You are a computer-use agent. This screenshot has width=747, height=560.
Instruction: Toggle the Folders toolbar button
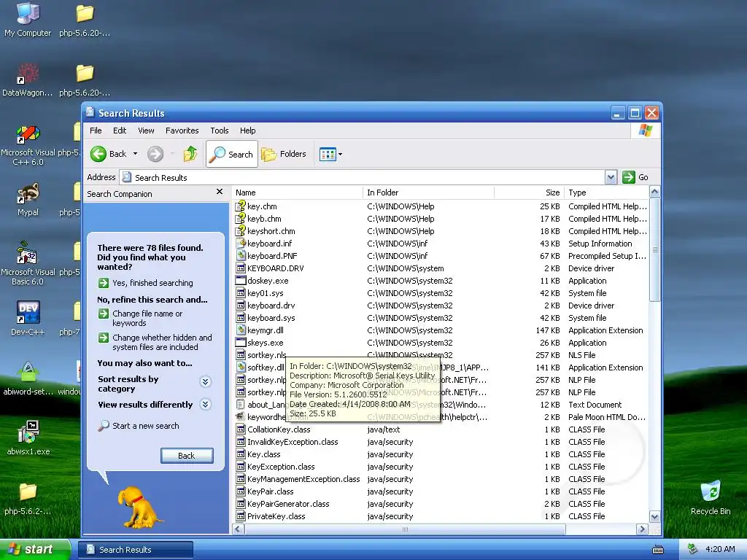point(284,154)
